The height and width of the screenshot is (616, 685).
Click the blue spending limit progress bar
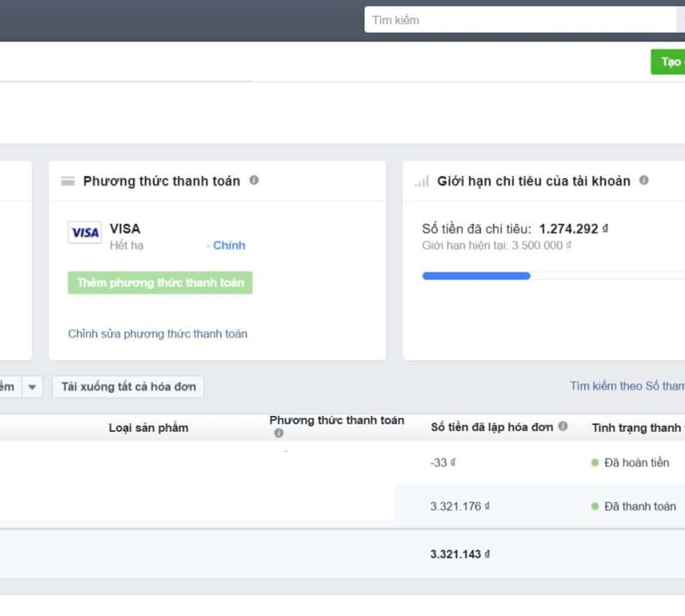point(476,276)
